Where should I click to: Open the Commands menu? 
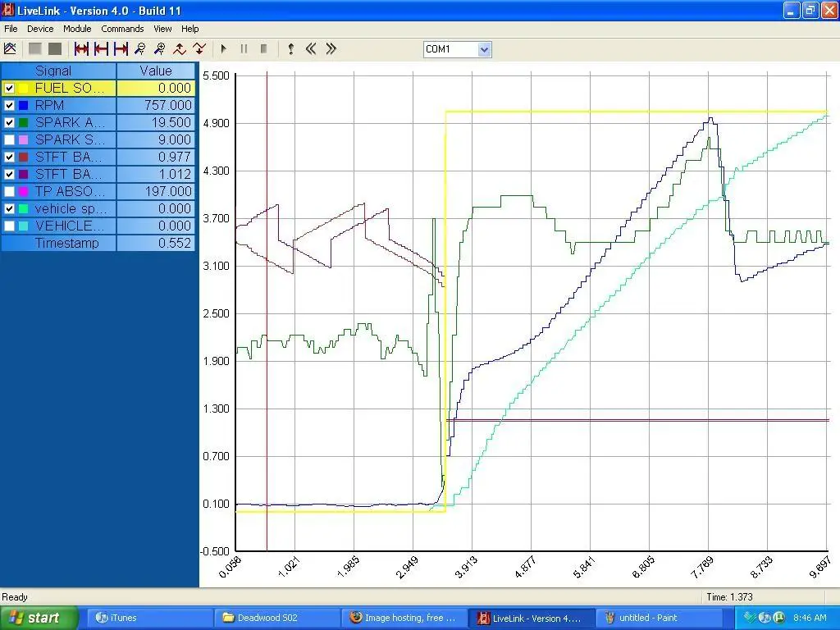click(x=123, y=29)
